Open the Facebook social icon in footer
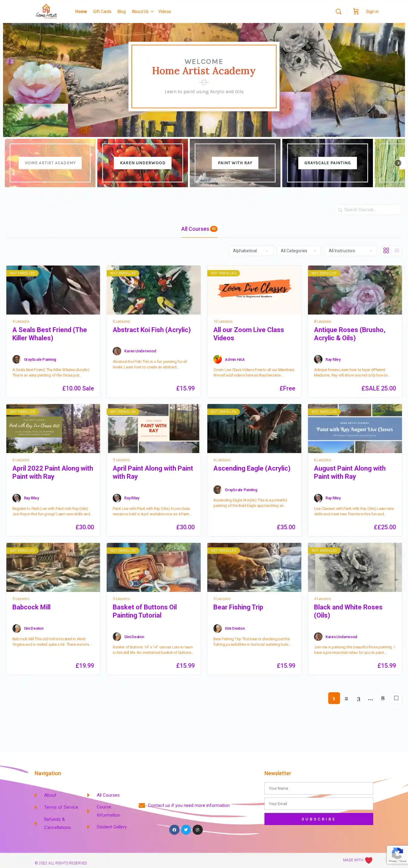This screenshot has height=868, width=408. (x=174, y=830)
